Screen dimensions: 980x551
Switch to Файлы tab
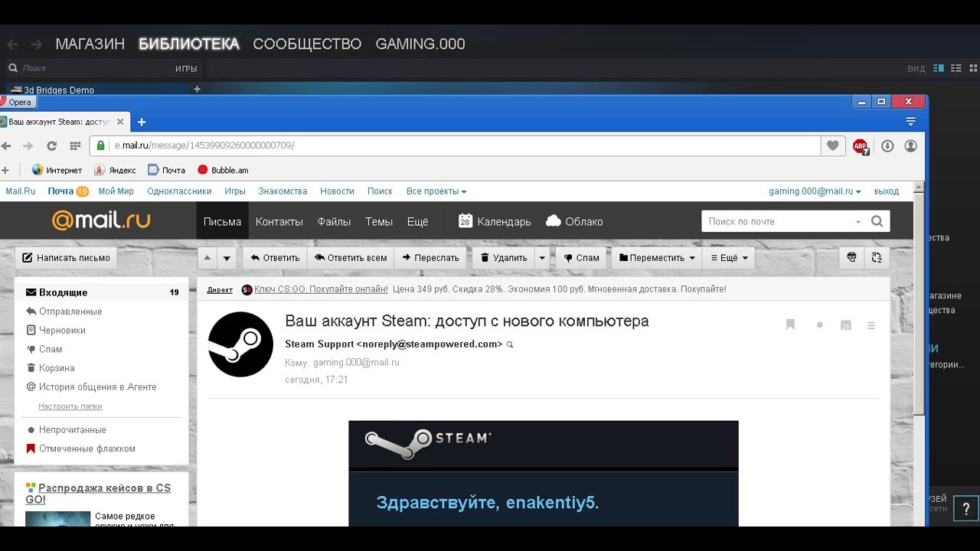(x=334, y=221)
